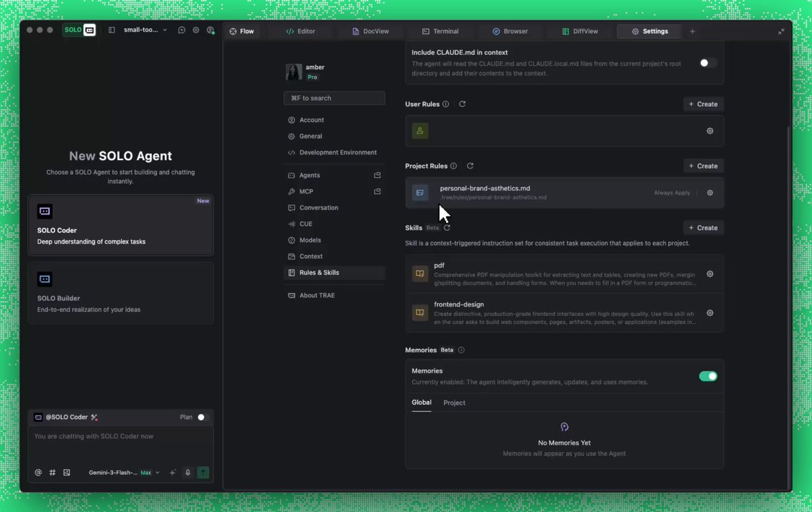This screenshot has width=812, height=512.
Task: Start voice input with microphone icon
Action: click(188, 473)
